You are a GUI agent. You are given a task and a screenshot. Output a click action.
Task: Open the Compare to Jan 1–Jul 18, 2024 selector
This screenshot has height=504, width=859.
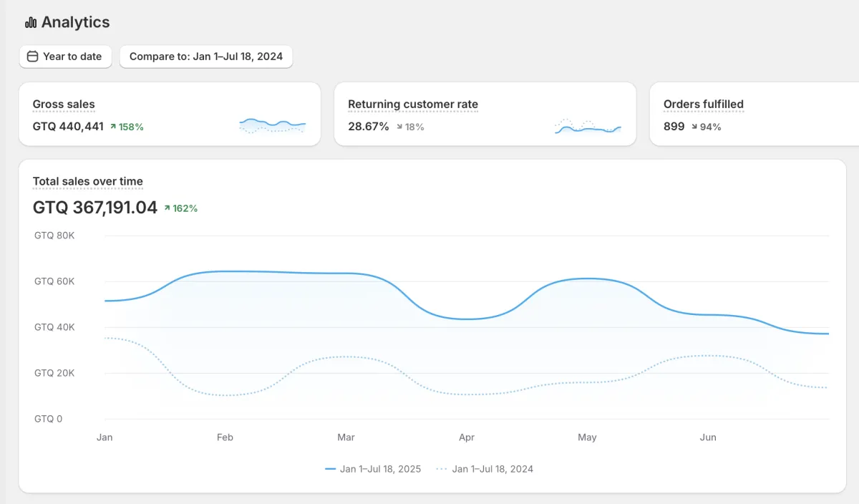point(206,57)
